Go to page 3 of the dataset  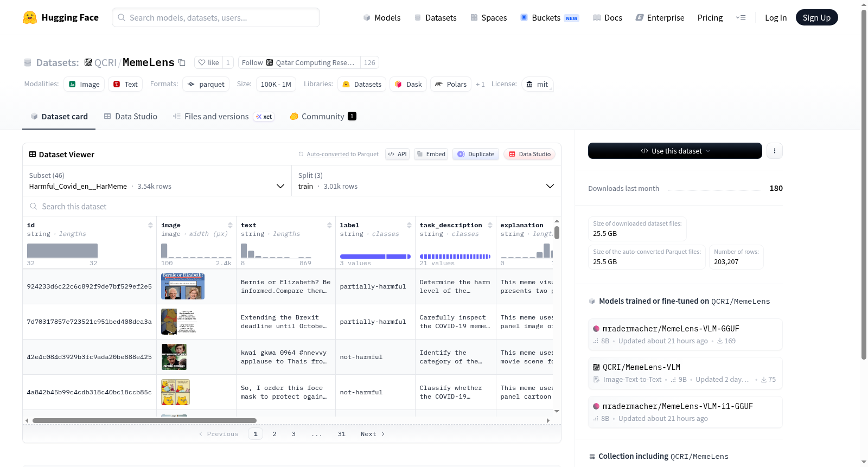click(293, 434)
